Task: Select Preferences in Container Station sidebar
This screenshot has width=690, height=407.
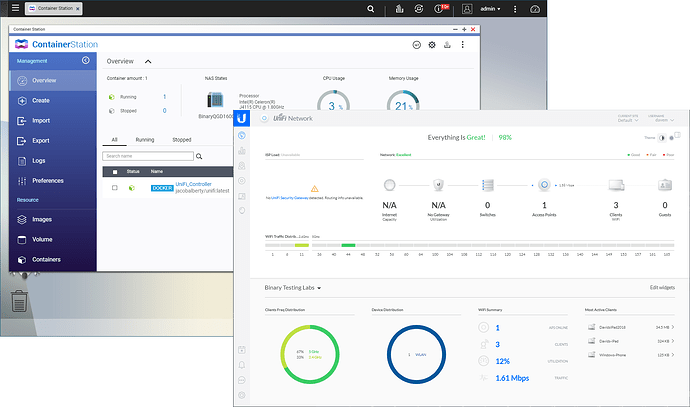Action: (x=53, y=181)
